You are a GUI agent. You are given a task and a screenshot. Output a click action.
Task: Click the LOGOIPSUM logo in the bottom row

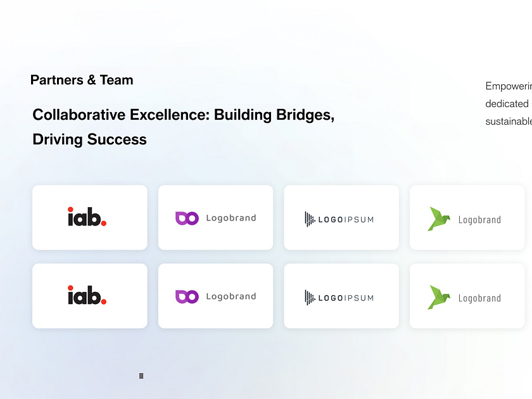click(341, 297)
